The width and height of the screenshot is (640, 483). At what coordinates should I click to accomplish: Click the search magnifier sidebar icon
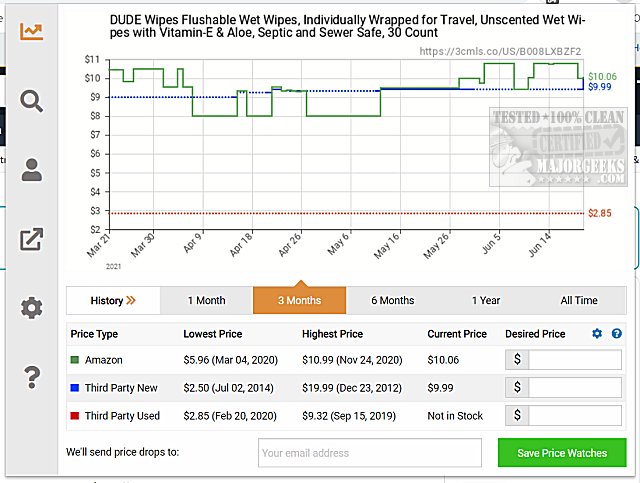pos(32,101)
